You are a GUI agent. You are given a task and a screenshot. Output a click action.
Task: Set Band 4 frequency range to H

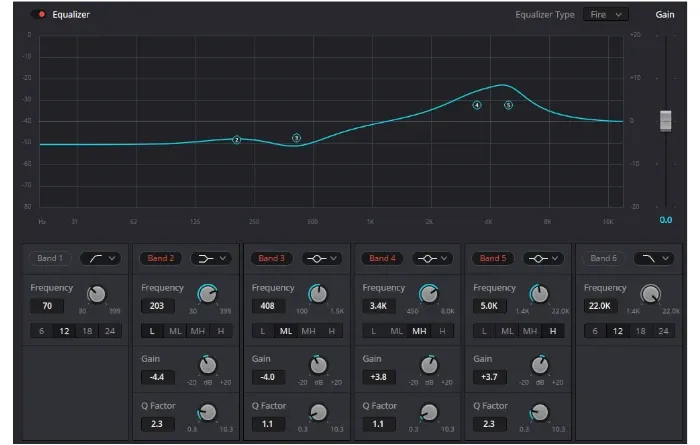(x=442, y=331)
